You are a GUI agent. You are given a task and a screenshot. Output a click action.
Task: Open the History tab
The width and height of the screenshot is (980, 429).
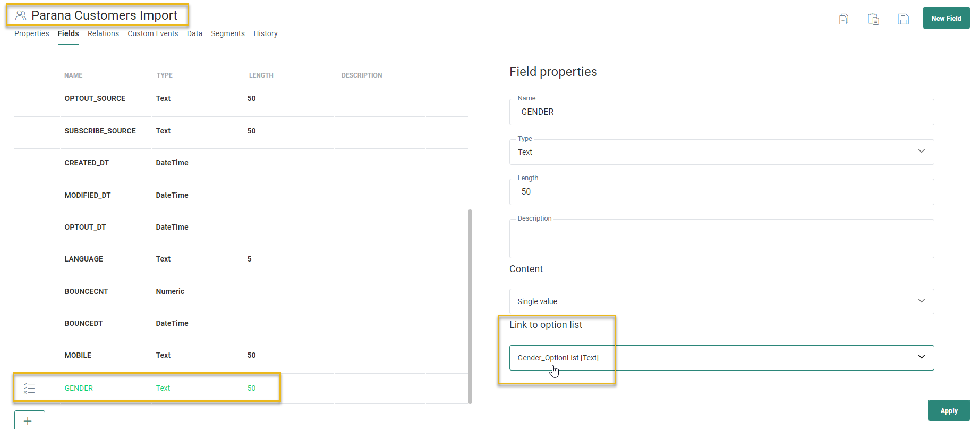point(266,33)
